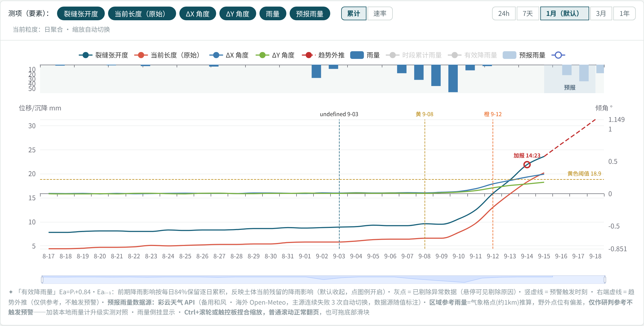Image resolution: width=644 pixels, height=326 pixels.
Task: Toggle the ΔY 角度 metric pill
Action: 238,14
